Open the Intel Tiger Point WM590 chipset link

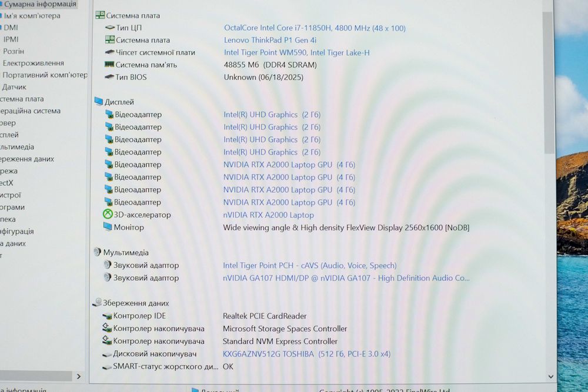click(296, 52)
